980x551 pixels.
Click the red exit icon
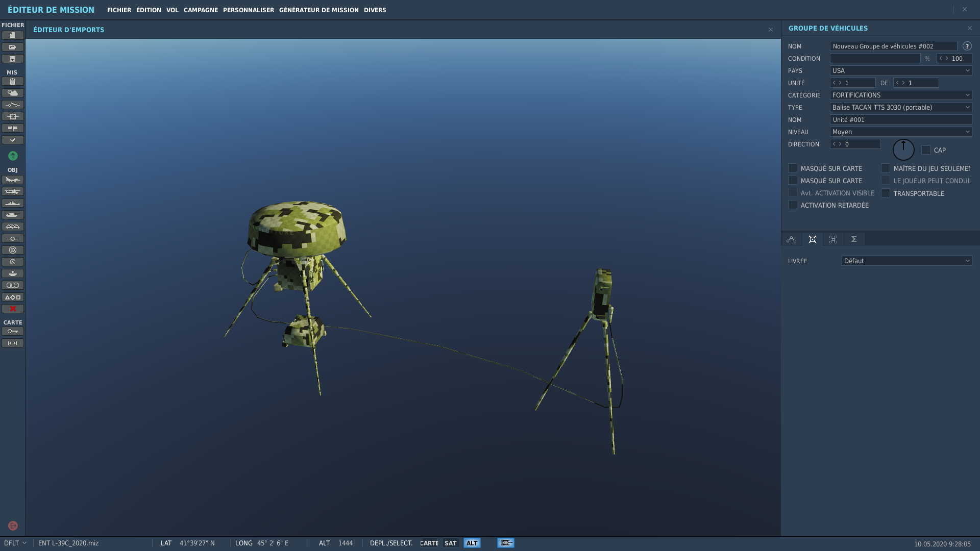pos(13,525)
